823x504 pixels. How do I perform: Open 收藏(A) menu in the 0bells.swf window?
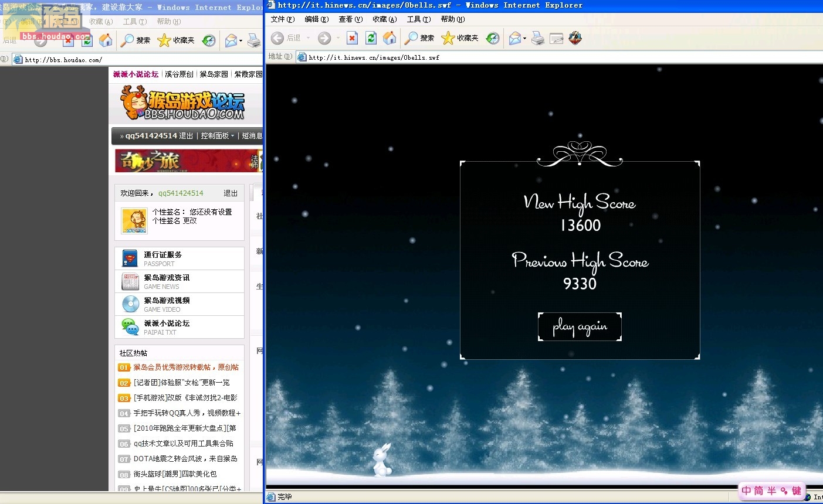(385, 19)
